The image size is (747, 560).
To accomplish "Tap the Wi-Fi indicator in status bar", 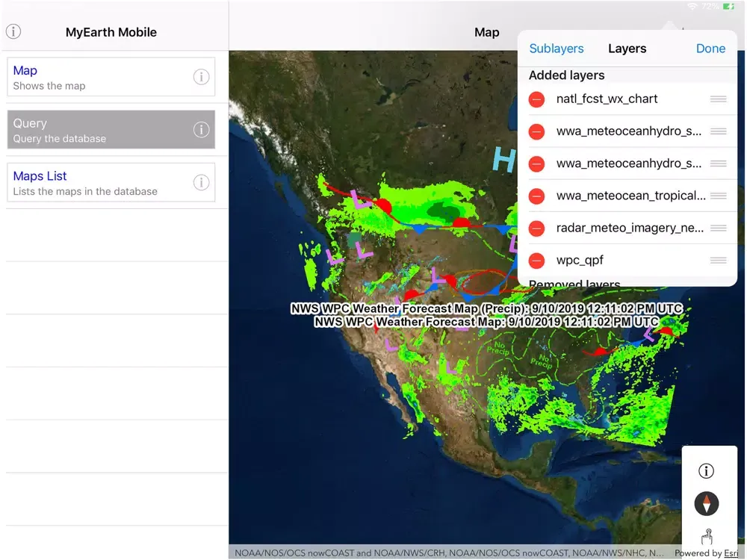I will click(x=692, y=6).
